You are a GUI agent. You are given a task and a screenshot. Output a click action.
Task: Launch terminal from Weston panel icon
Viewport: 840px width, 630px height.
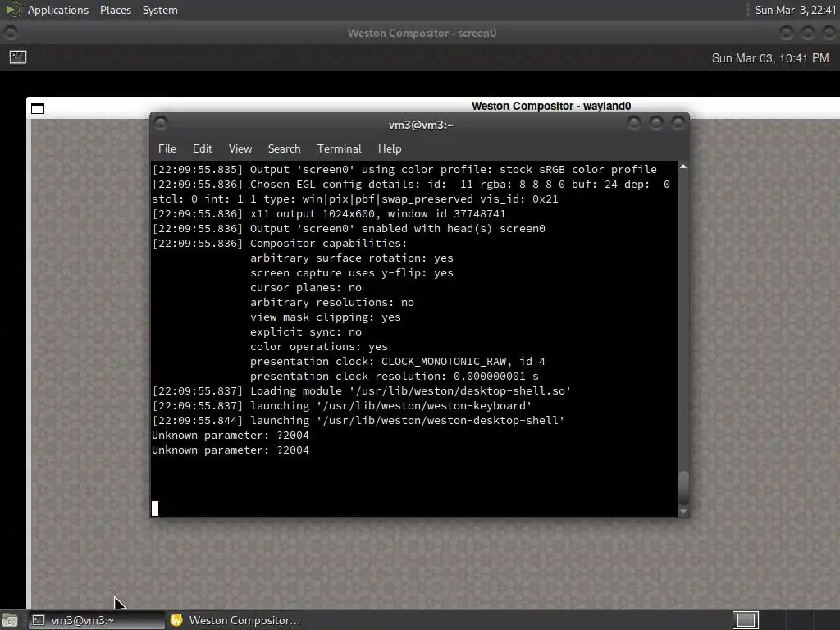pos(18,57)
